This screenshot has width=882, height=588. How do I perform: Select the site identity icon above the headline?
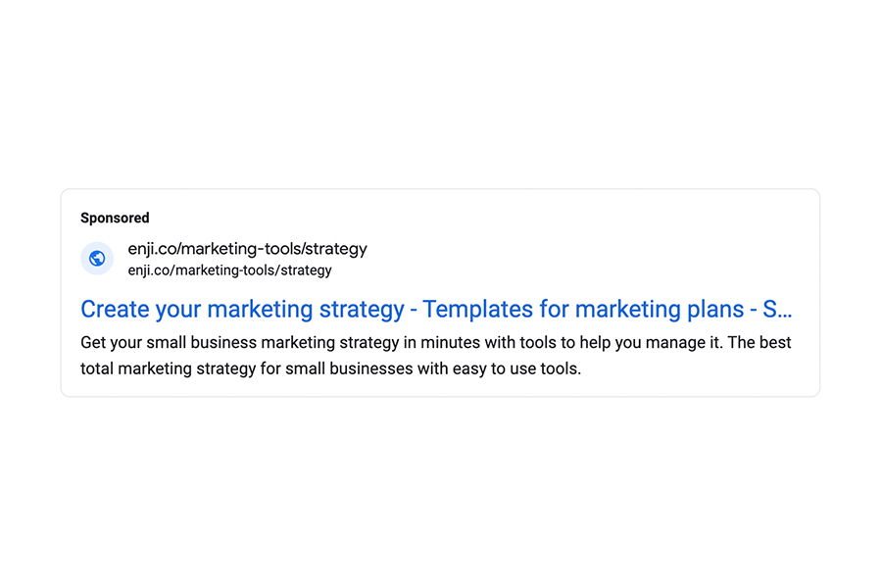point(96,259)
